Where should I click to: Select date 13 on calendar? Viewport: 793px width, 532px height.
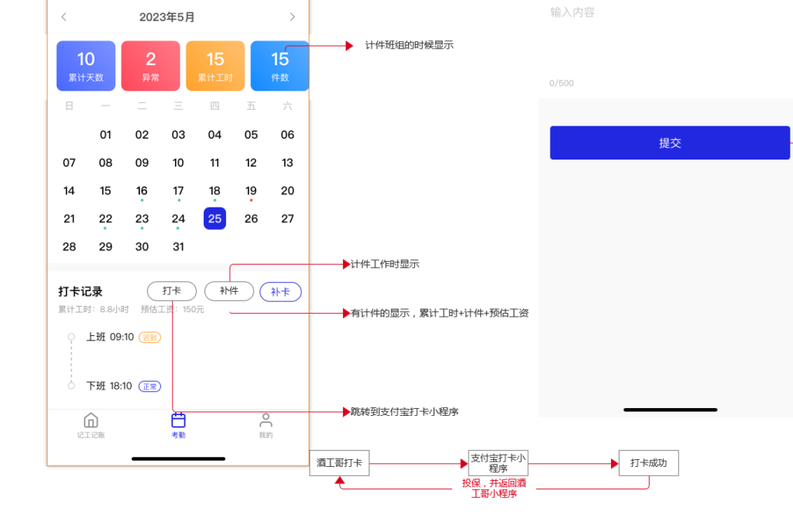288,163
